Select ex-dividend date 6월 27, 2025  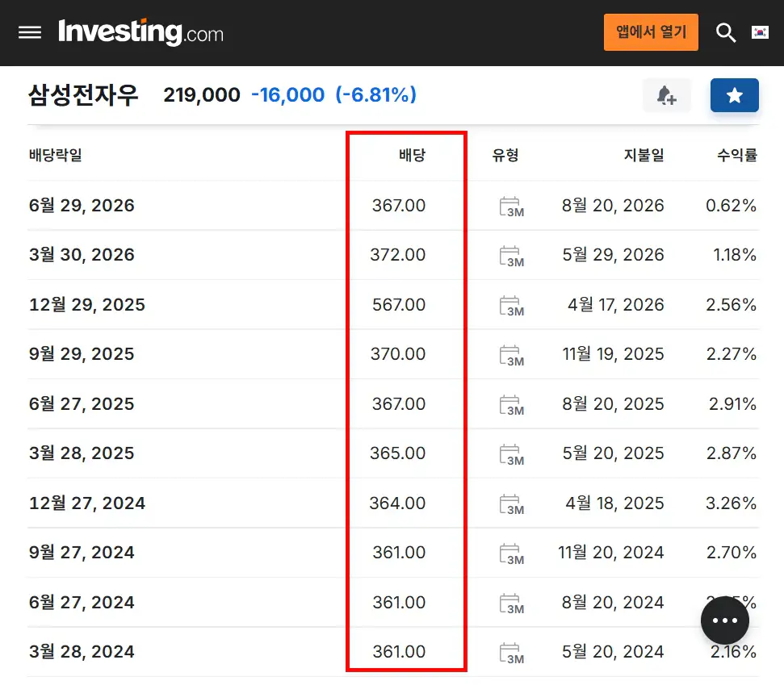click(82, 403)
